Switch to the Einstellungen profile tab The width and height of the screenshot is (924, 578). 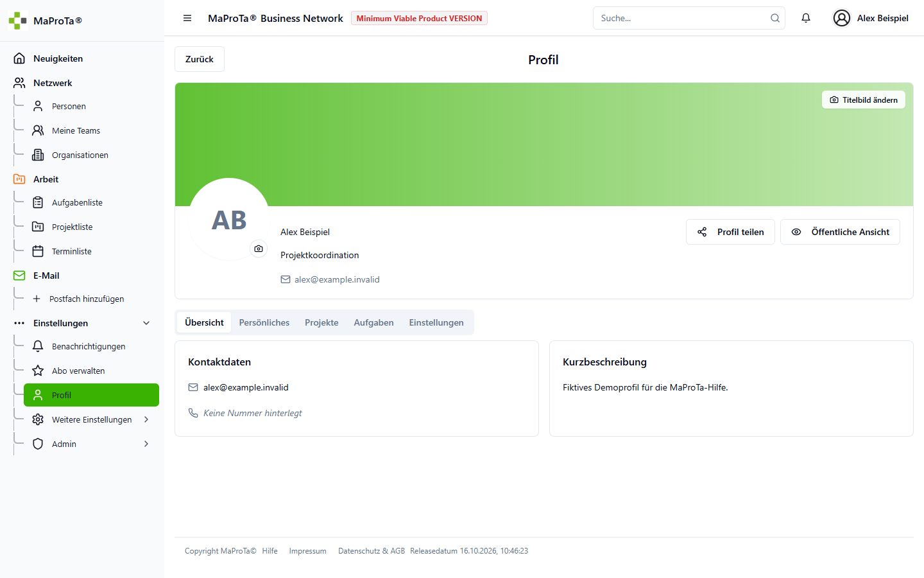[x=436, y=322]
